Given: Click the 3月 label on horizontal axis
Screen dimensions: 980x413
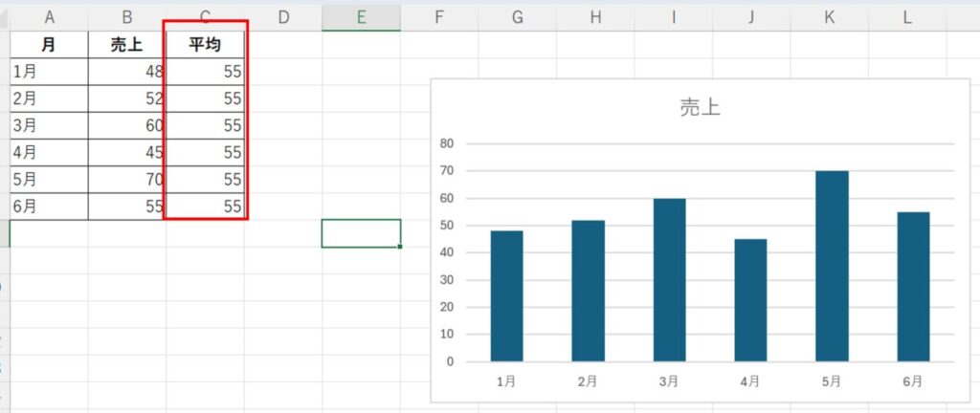Looking at the screenshot, I should [x=669, y=381].
